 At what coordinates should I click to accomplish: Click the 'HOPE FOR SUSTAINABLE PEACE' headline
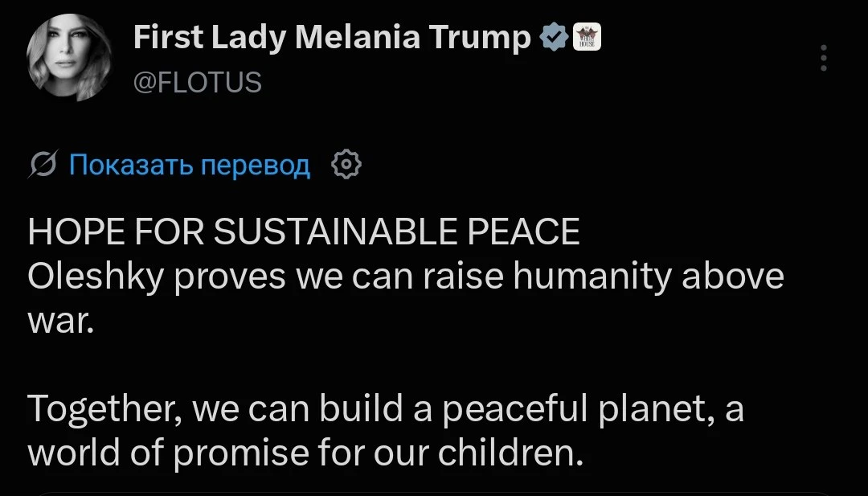pos(304,232)
